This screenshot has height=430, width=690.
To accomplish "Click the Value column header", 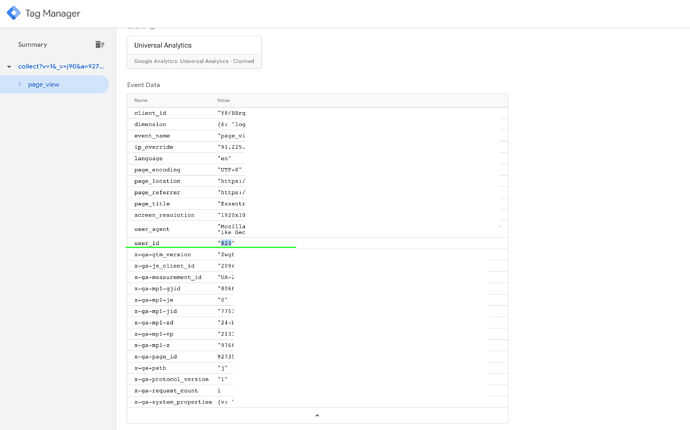I will [x=223, y=100].
